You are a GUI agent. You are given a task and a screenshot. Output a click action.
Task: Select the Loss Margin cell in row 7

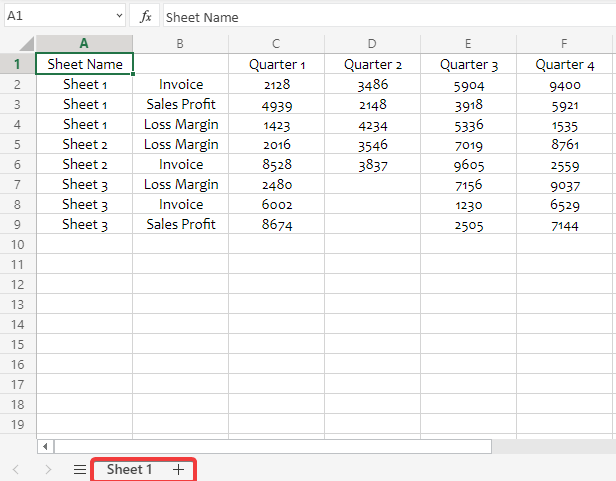click(x=181, y=184)
